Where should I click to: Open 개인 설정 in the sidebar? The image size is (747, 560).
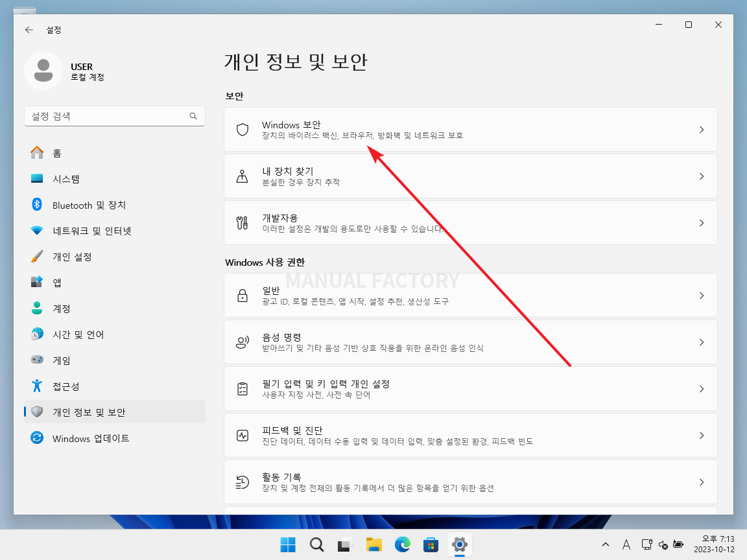coord(114,257)
